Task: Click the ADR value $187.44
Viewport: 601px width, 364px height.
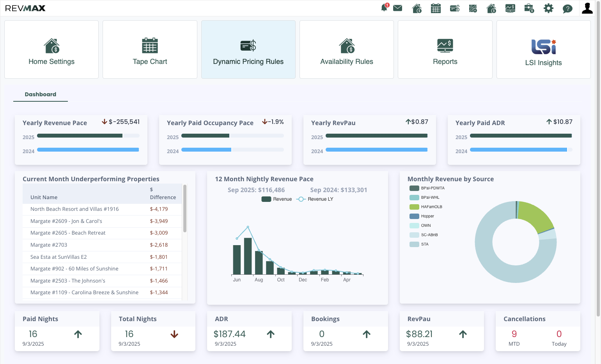Action: click(230, 334)
